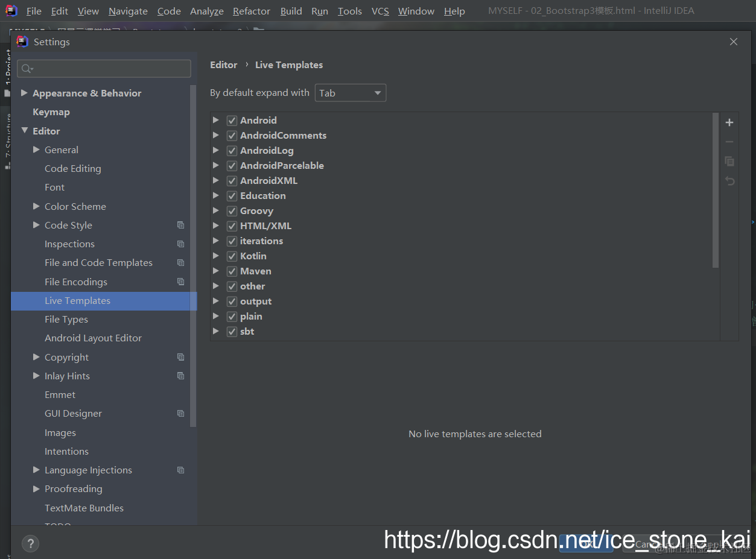Toggle the sbt group checkbox
Viewport: 756px width, 559px height.
pyautogui.click(x=232, y=332)
